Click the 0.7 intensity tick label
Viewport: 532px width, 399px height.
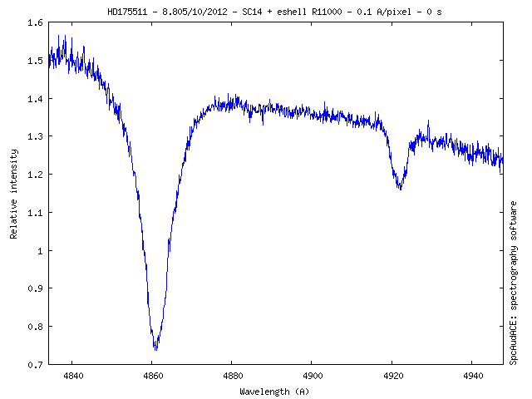click(35, 364)
